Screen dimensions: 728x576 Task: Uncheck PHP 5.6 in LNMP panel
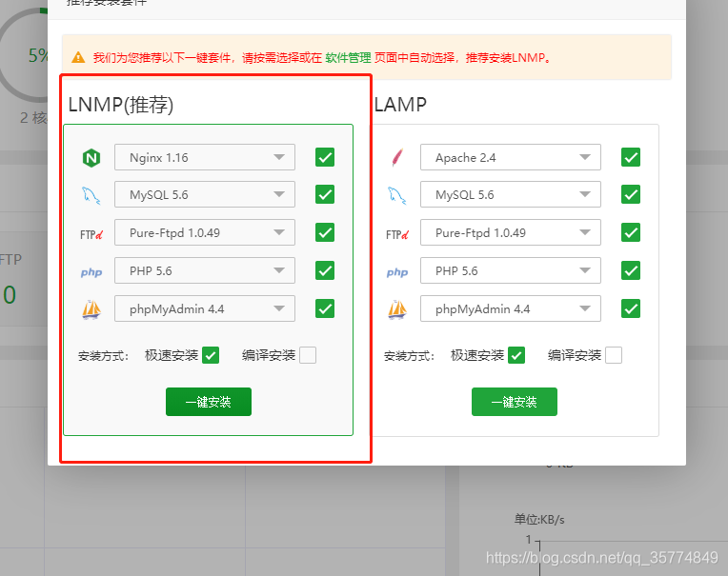pos(325,270)
